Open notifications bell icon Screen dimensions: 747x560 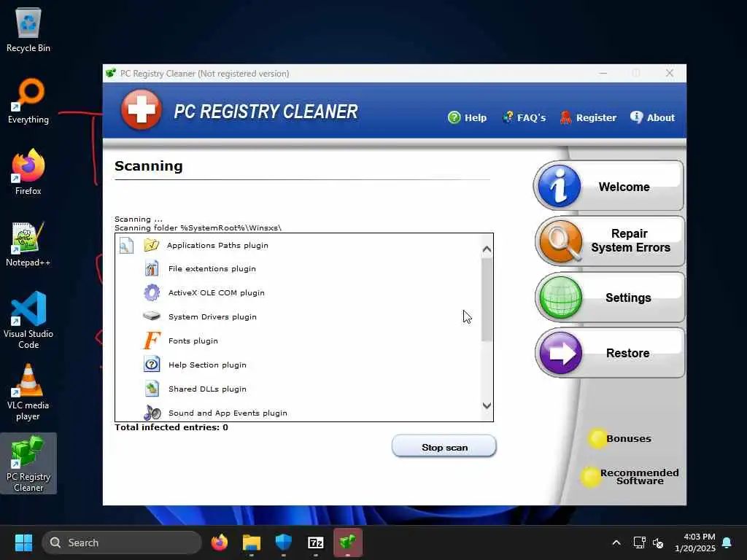coord(727,542)
